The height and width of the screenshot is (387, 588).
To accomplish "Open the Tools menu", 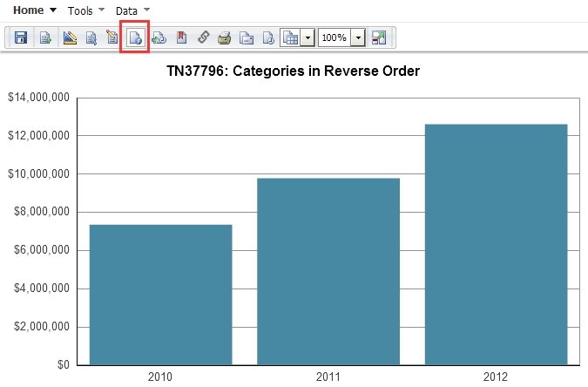I will (x=80, y=10).
